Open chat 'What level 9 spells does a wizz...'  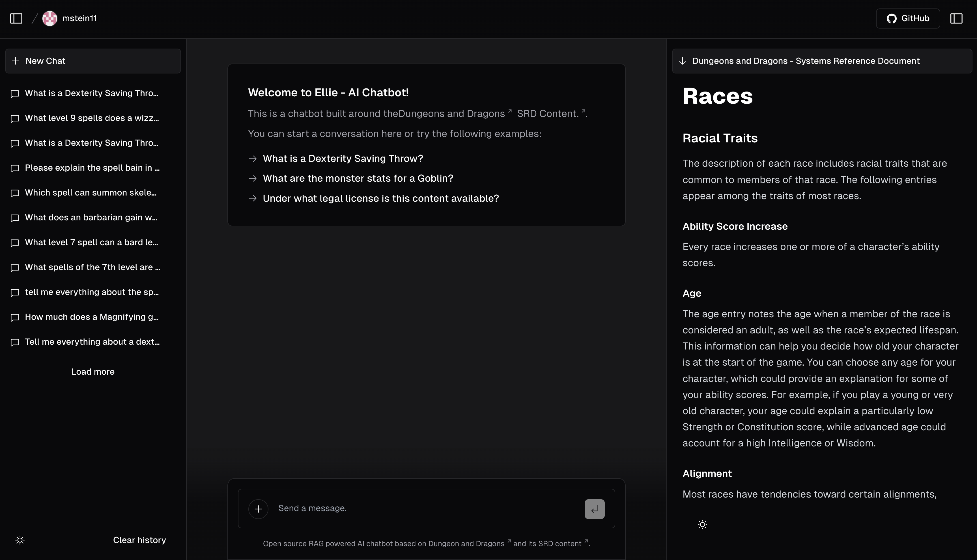point(92,118)
